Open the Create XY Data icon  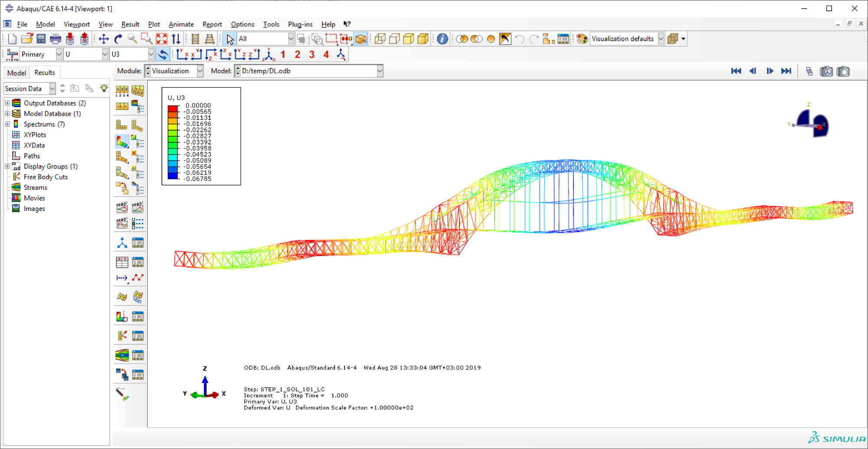click(x=122, y=262)
